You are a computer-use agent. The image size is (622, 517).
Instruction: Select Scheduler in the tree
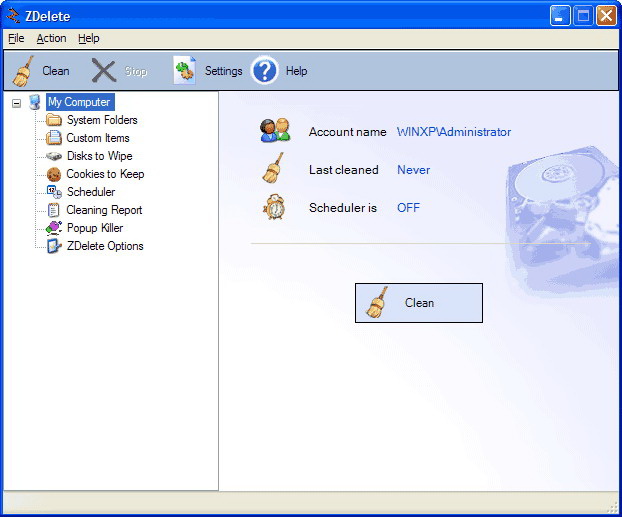[91, 192]
